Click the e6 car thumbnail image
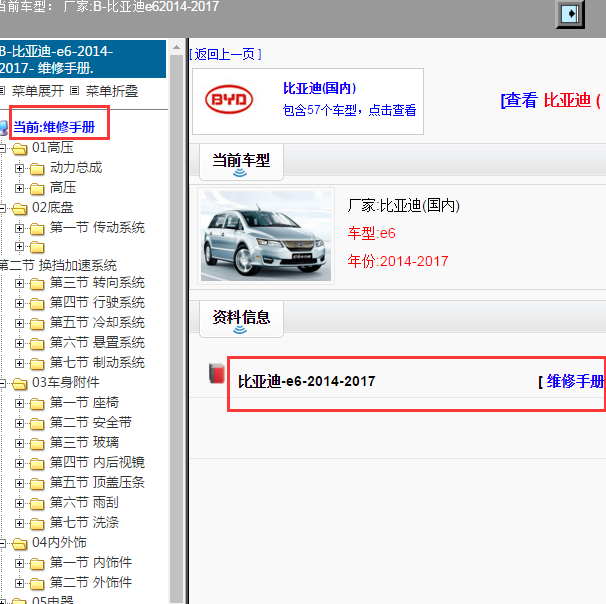Screen dimensions: 606x604 pos(266,236)
